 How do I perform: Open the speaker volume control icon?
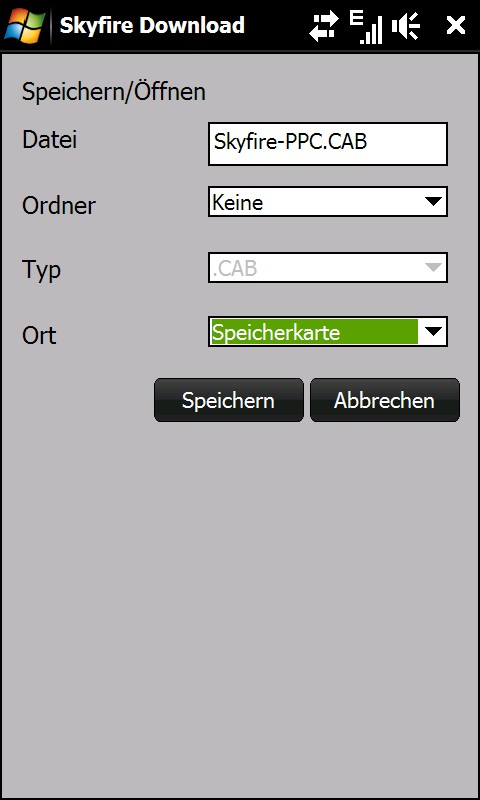pyautogui.click(x=406, y=26)
